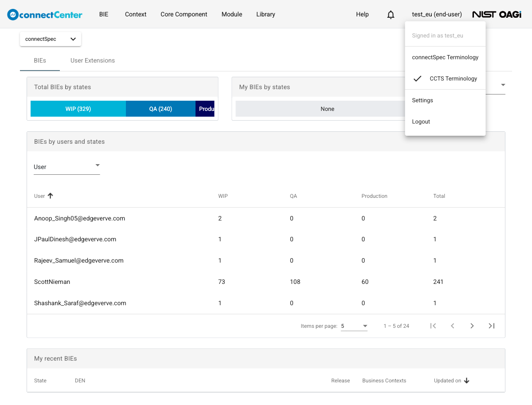Image resolution: width=532 pixels, height=405 pixels.
Task: Click the connectCenter logo
Action: click(45, 14)
